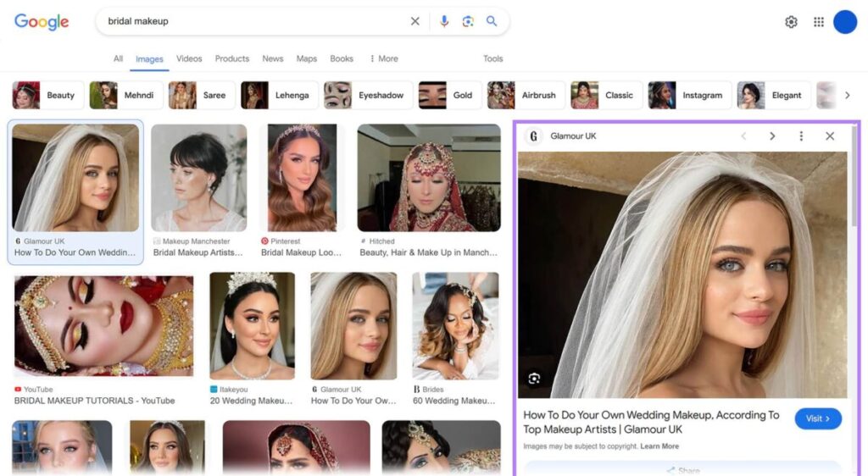The image size is (868, 476).
Task: Select the YouTube bridal tutorials thumbnail
Action: pos(104,326)
